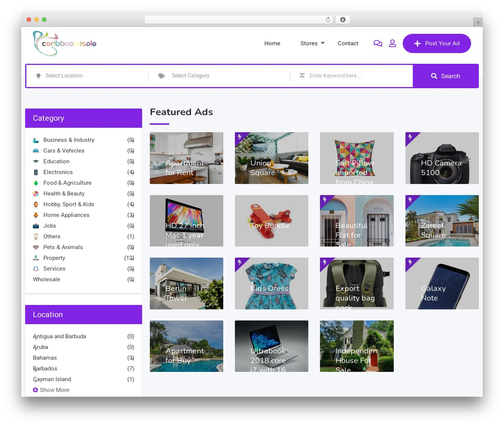Click the Featured Ads heading
Viewport: 504px width, 427px height.
pos(182,112)
